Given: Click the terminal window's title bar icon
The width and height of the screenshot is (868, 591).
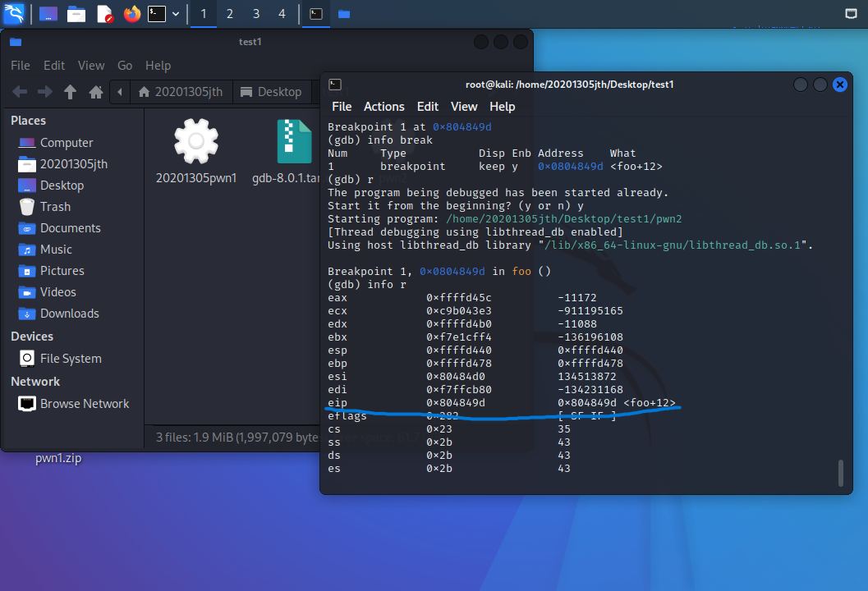Looking at the screenshot, I should pyautogui.click(x=335, y=85).
